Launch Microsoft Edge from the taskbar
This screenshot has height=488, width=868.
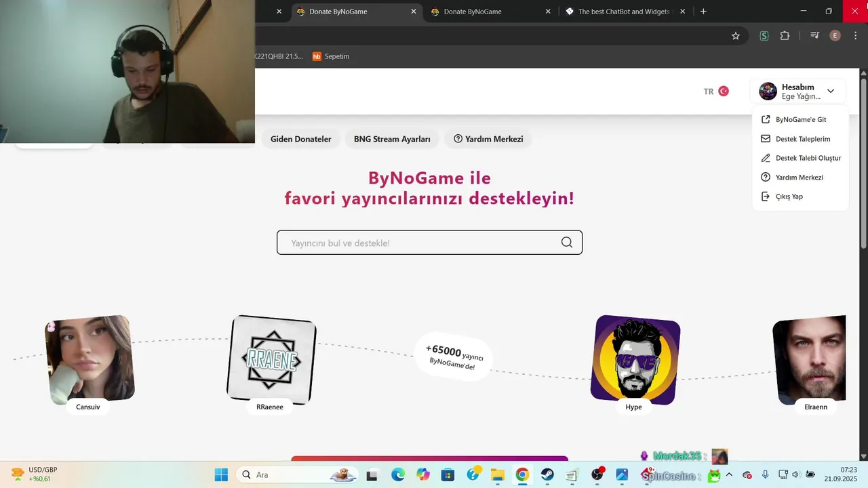coord(397,474)
